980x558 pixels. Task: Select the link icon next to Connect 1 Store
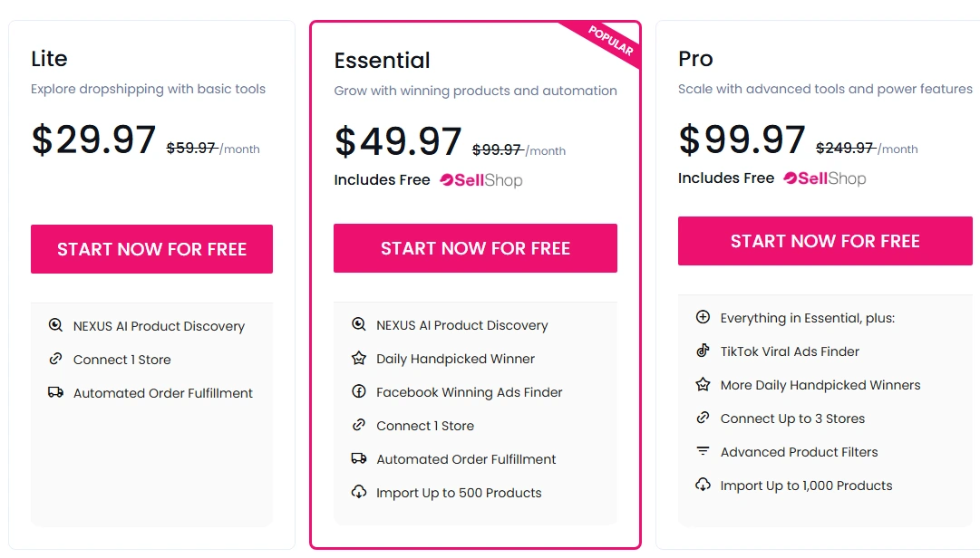56,360
